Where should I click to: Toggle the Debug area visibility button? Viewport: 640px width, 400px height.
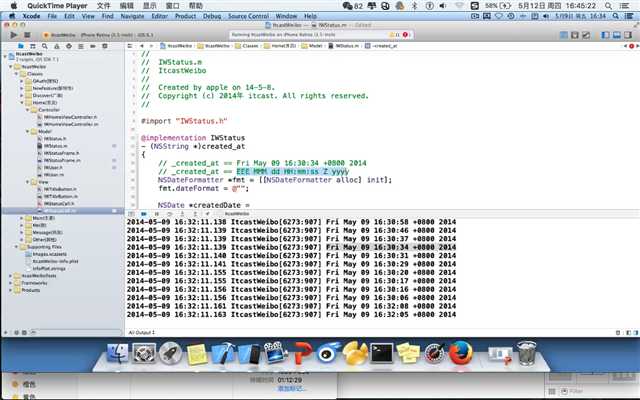click(617, 35)
